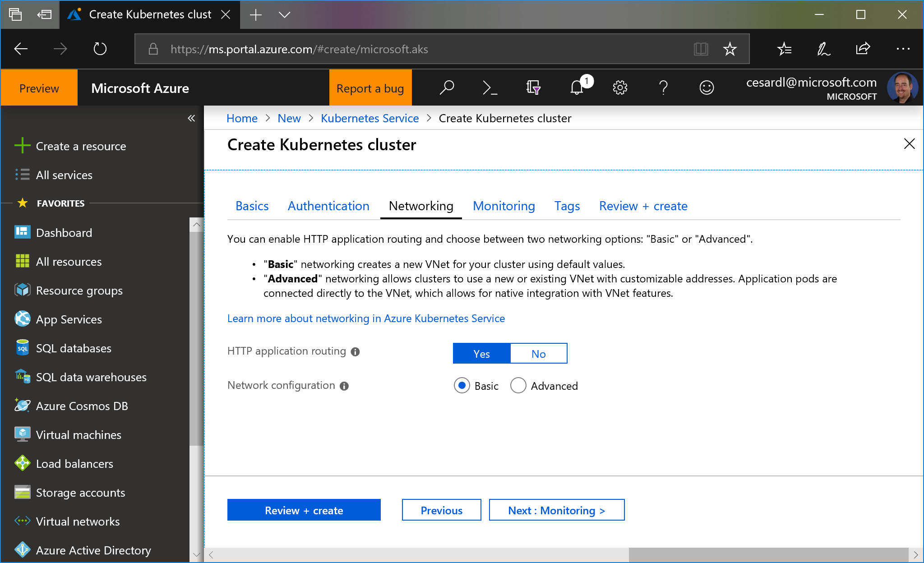Open the Azure portal search icon
Viewport: 924px width, 563px height.
[x=447, y=88]
